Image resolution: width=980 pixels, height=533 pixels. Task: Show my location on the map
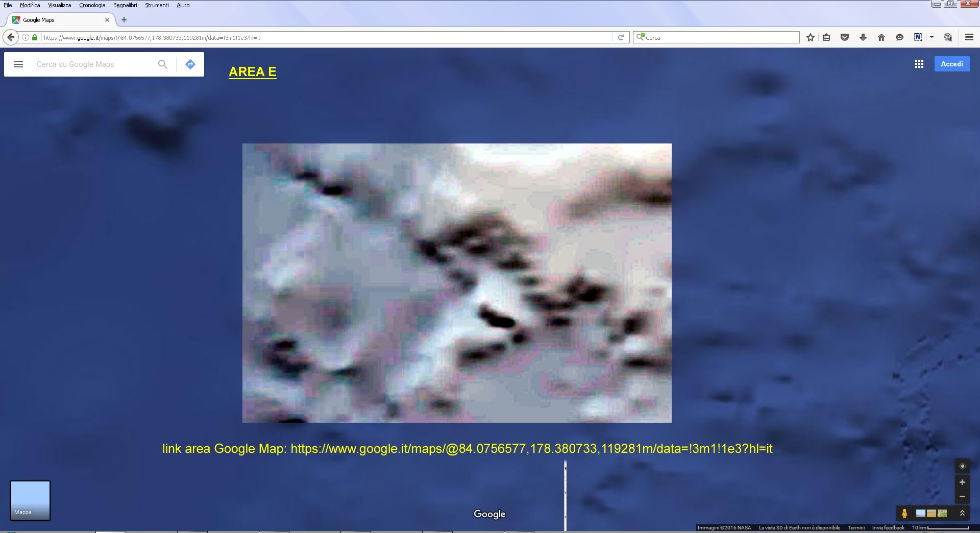[962, 466]
